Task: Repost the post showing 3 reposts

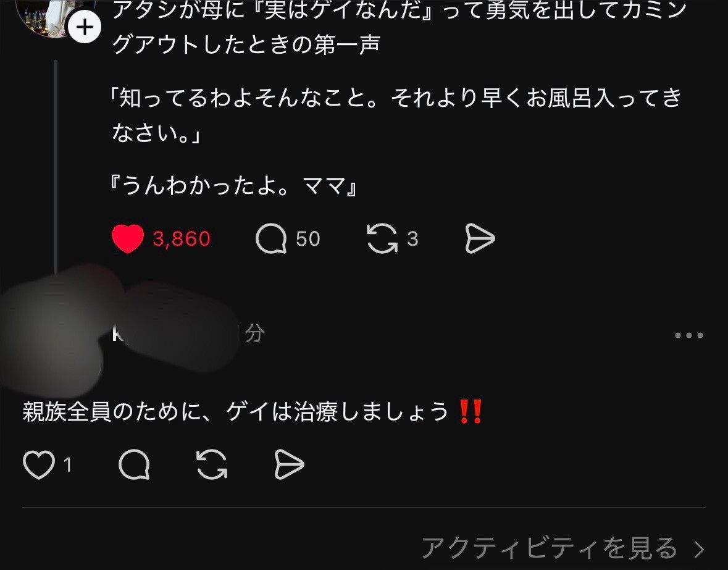Action: [x=382, y=238]
